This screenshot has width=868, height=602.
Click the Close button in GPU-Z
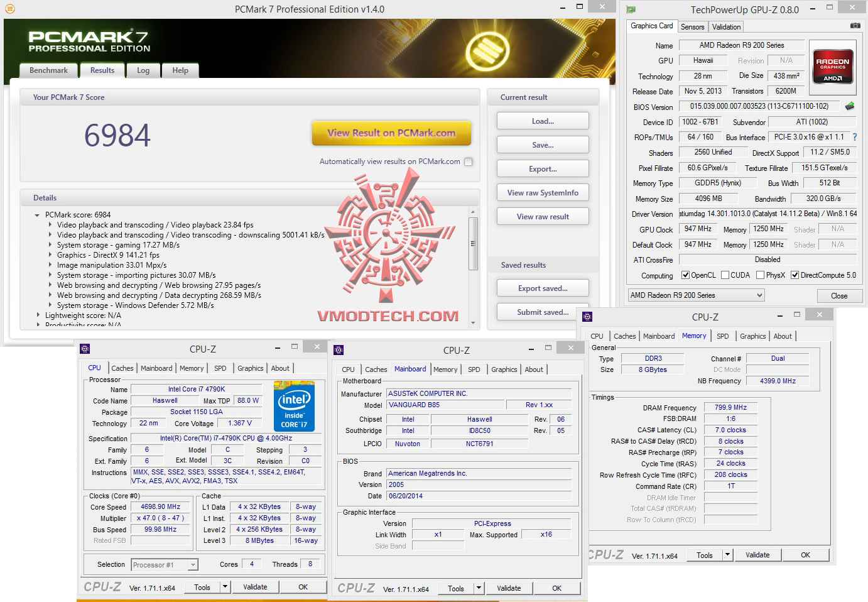point(839,295)
